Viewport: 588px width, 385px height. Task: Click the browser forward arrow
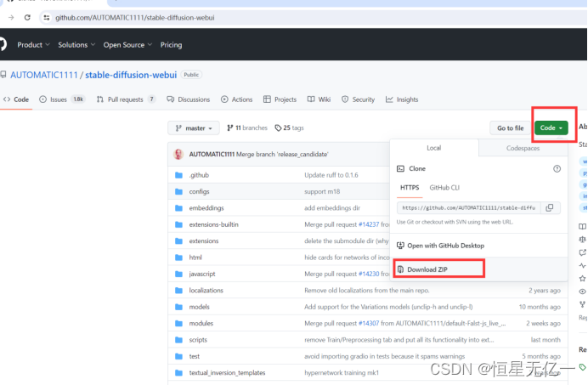[11, 18]
